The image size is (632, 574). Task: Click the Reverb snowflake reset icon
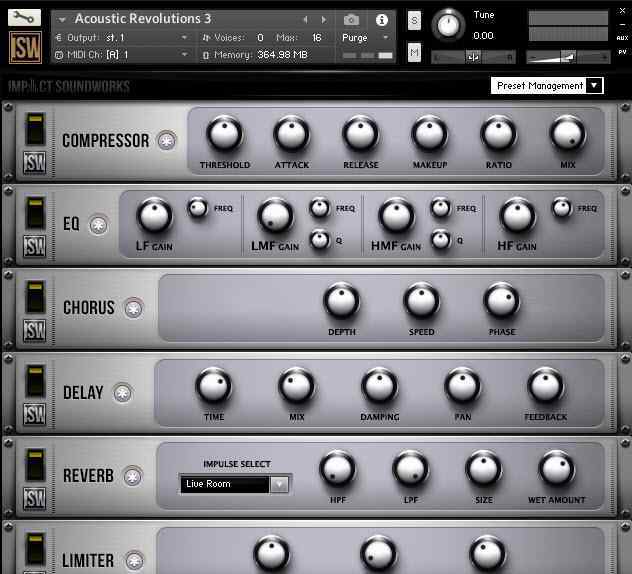(x=133, y=477)
